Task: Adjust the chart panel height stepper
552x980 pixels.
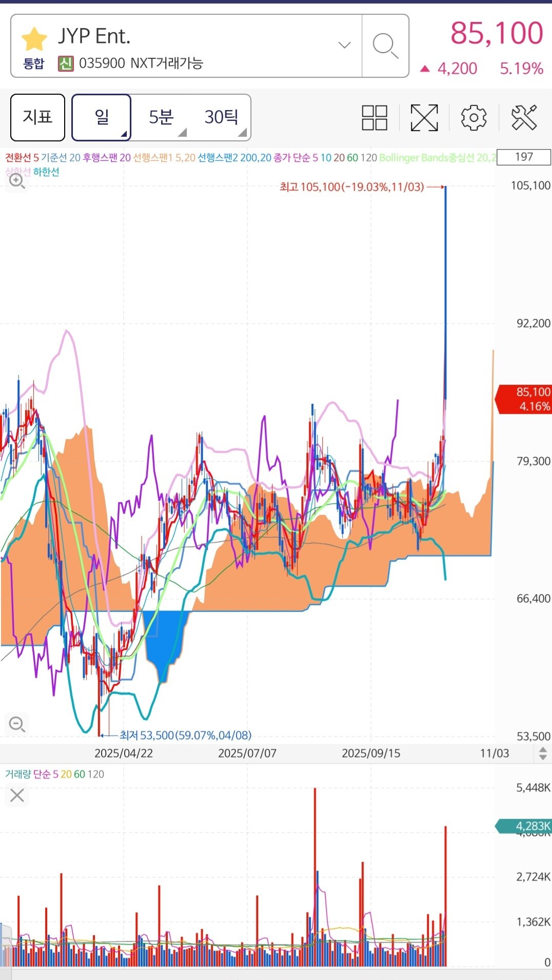Action: pos(543,753)
